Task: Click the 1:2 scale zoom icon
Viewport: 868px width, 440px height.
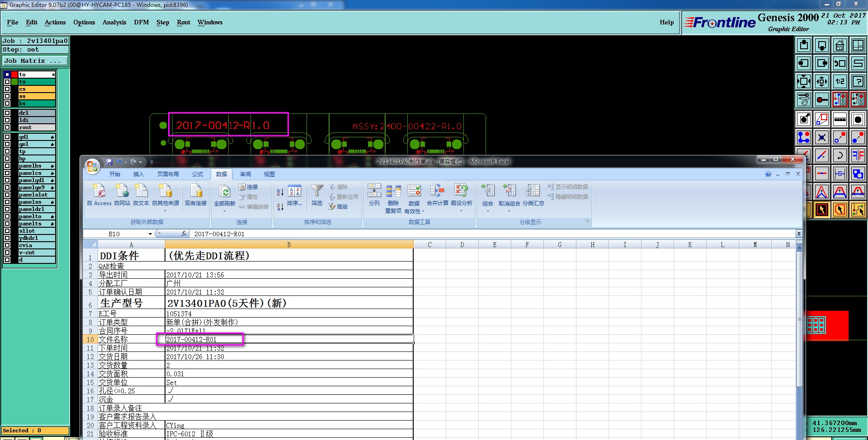Action: click(840, 81)
